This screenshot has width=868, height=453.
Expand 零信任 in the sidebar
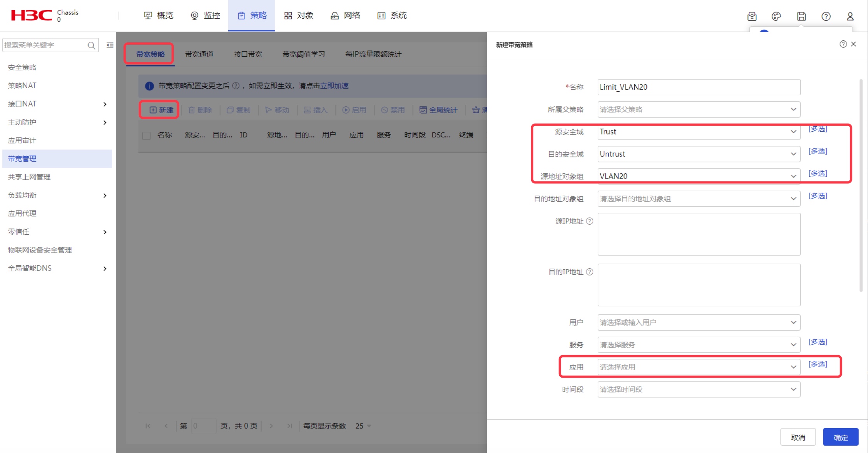point(105,232)
